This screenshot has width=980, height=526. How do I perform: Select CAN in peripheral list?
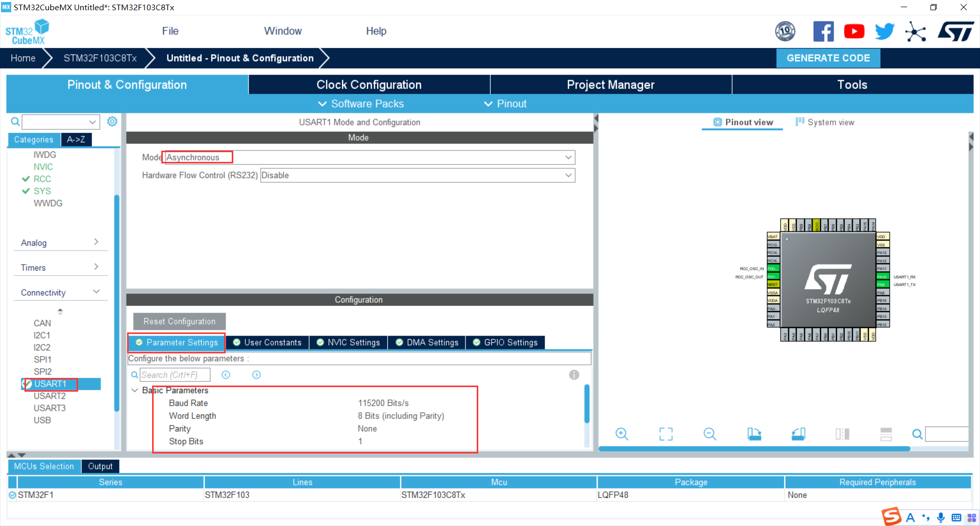tap(42, 323)
